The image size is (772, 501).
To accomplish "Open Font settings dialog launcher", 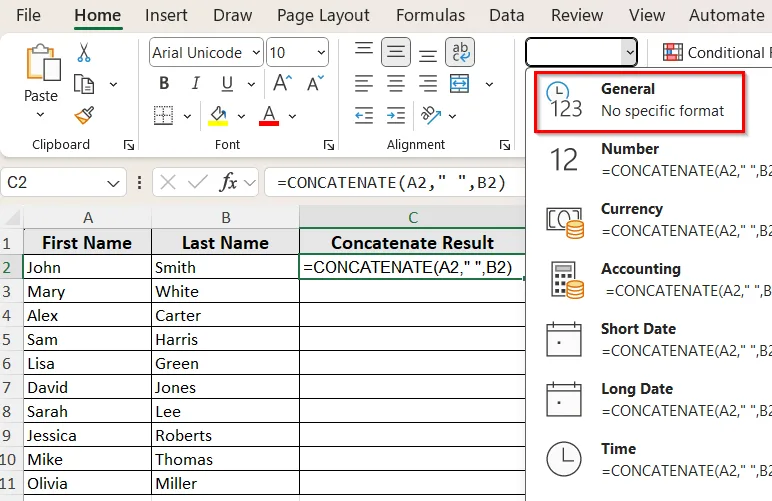I will pos(329,145).
